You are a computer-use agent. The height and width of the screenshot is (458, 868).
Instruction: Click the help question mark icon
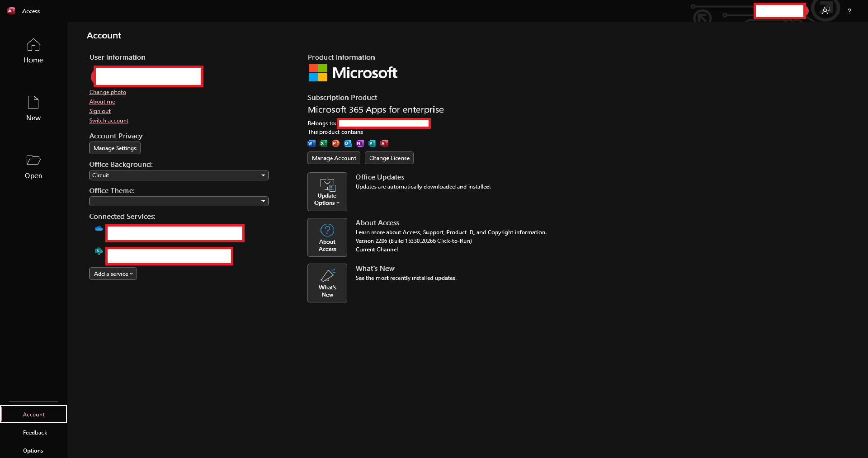849,11
